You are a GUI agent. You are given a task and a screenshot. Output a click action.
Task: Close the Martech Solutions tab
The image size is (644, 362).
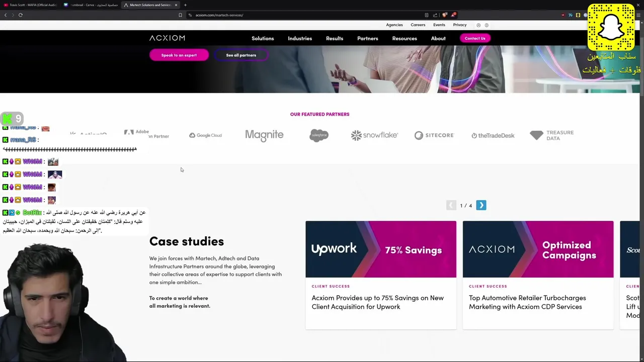(176, 5)
